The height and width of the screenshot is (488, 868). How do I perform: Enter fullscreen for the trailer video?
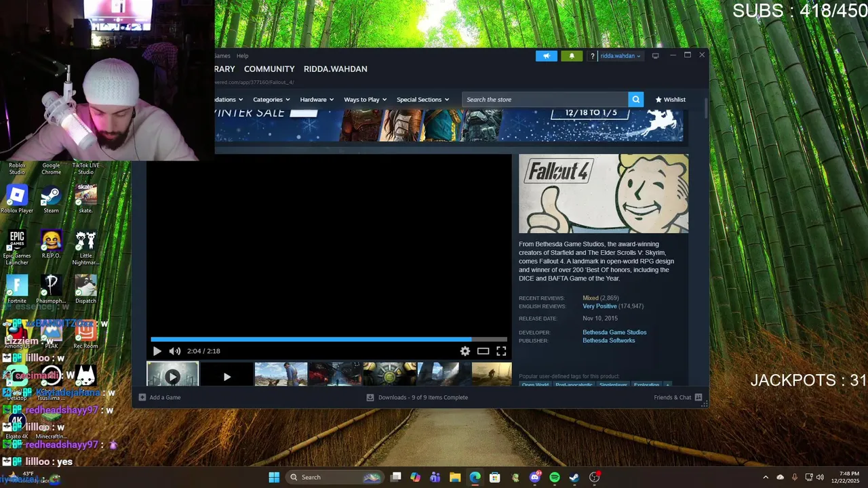tap(501, 351)
